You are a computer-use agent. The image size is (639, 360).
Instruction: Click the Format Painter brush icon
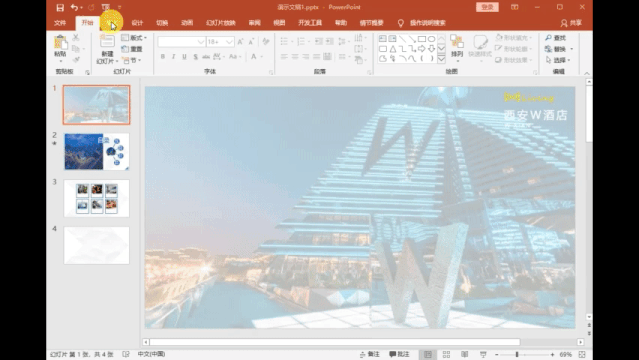[x=76, y=60]
